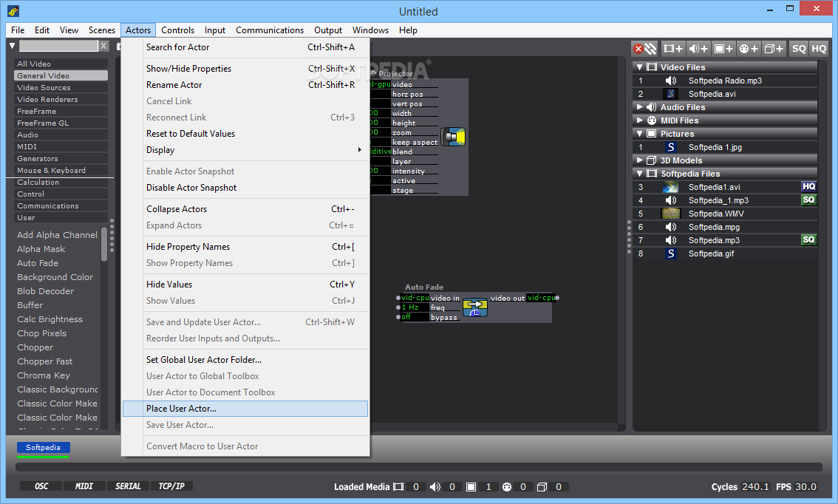Open the Communications menu
Image resolution: width=838 pixels, height=504 pixels.
269,30
